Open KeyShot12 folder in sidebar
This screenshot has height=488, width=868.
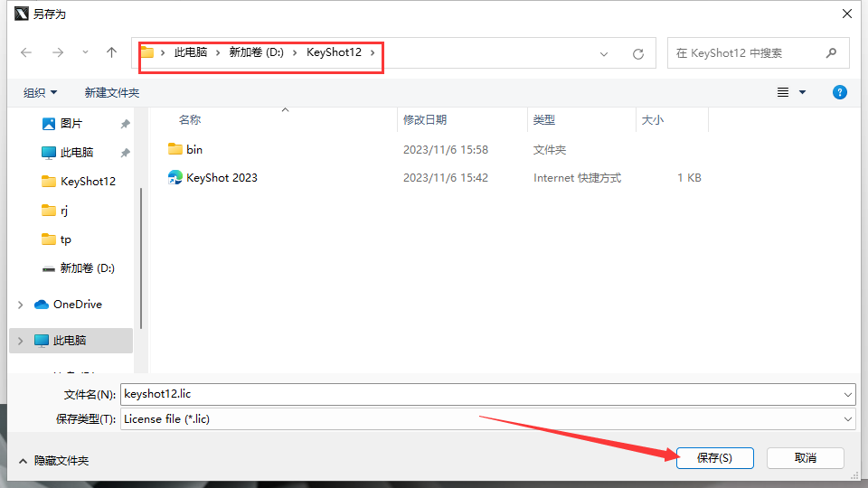[79, 182]
